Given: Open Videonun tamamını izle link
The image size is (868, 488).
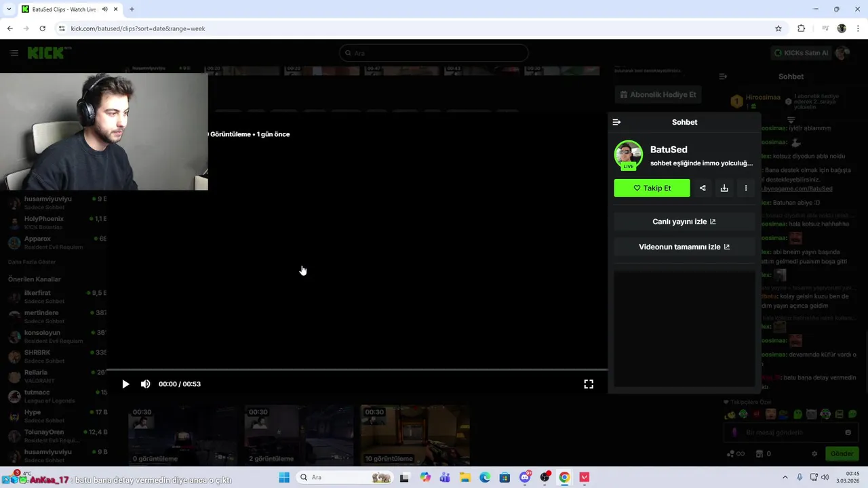Looking at the screenshot, I should coord(684,247).
